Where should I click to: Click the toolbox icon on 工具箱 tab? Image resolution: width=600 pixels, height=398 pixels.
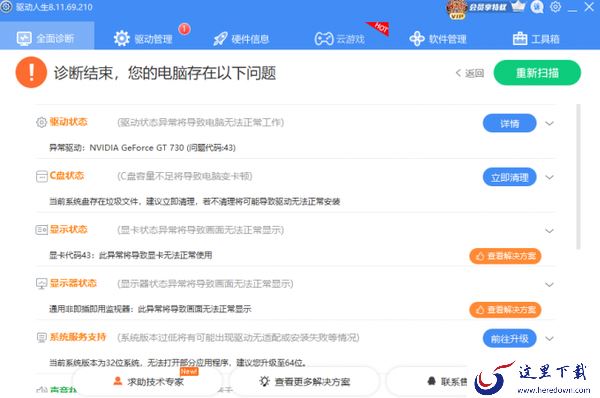520,39
